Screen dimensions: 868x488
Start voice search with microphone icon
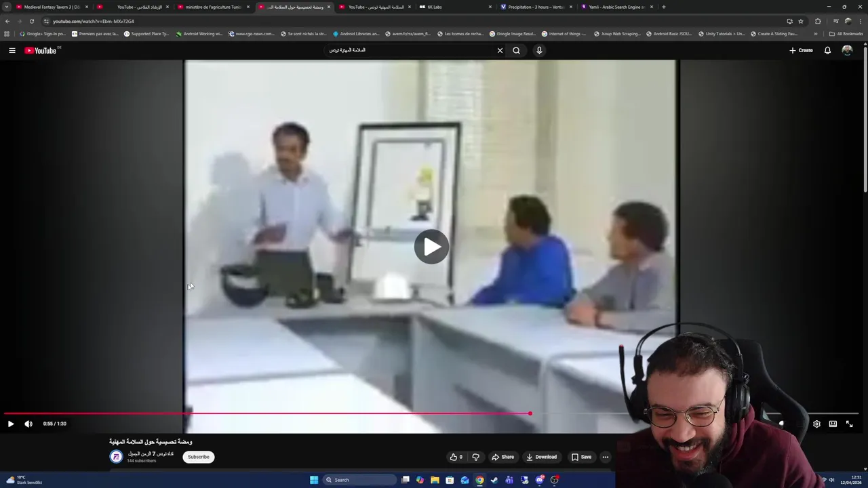539,50
